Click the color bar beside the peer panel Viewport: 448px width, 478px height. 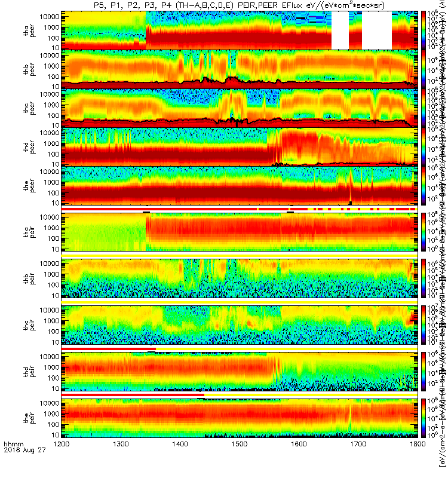(x=424, y=185)
